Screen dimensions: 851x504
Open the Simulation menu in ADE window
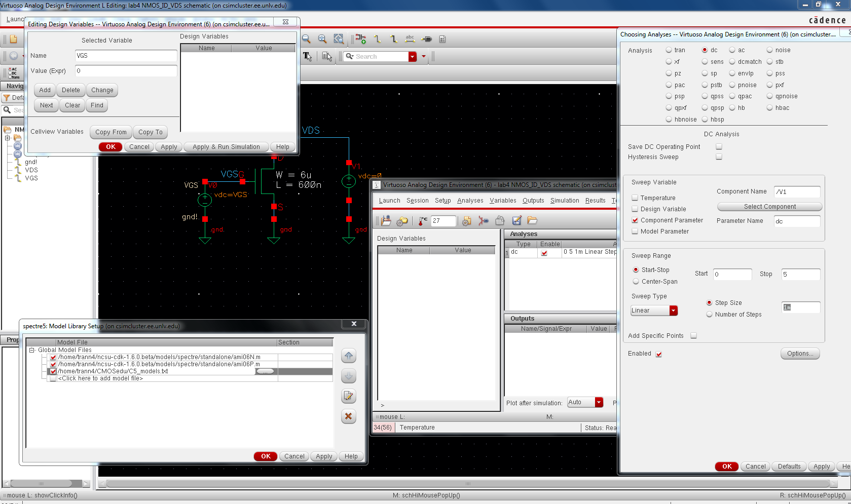click(x=565, y=201)
